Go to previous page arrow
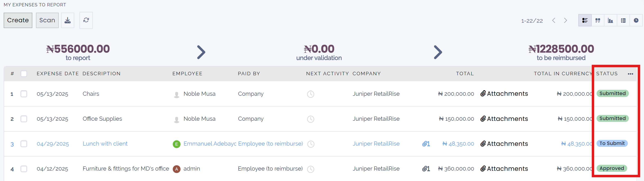 553,20
